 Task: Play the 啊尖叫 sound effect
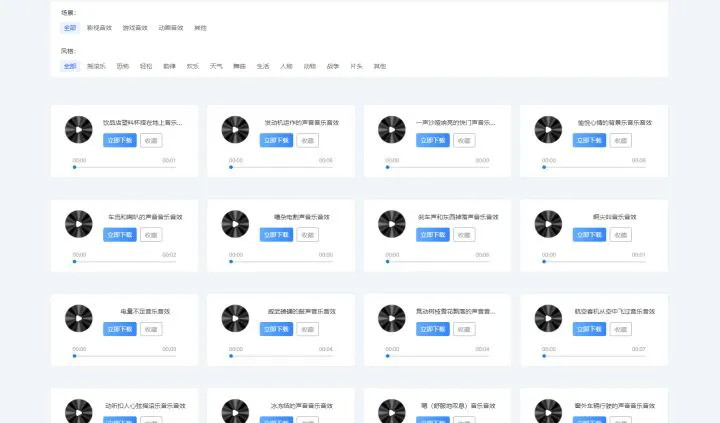(x=548, y=224)
